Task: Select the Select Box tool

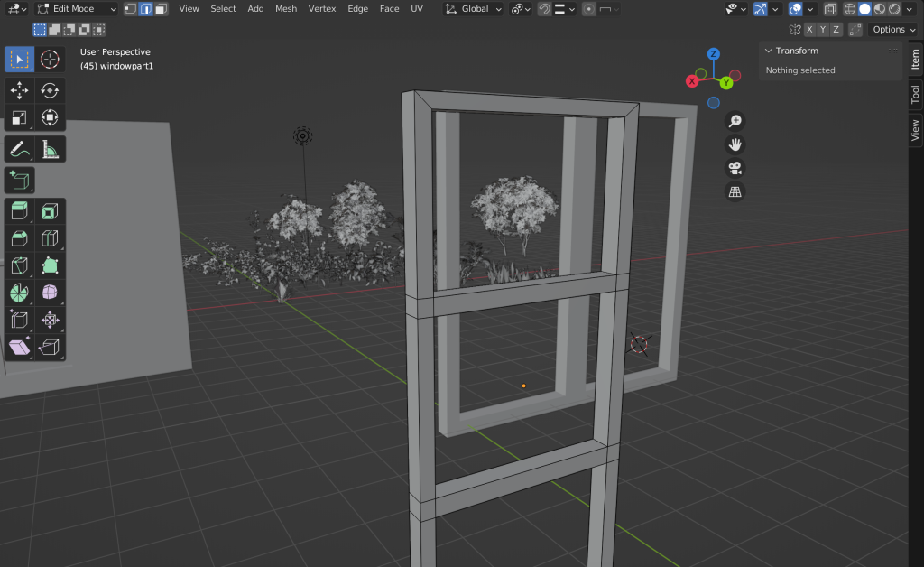Action: pos(19,60)
